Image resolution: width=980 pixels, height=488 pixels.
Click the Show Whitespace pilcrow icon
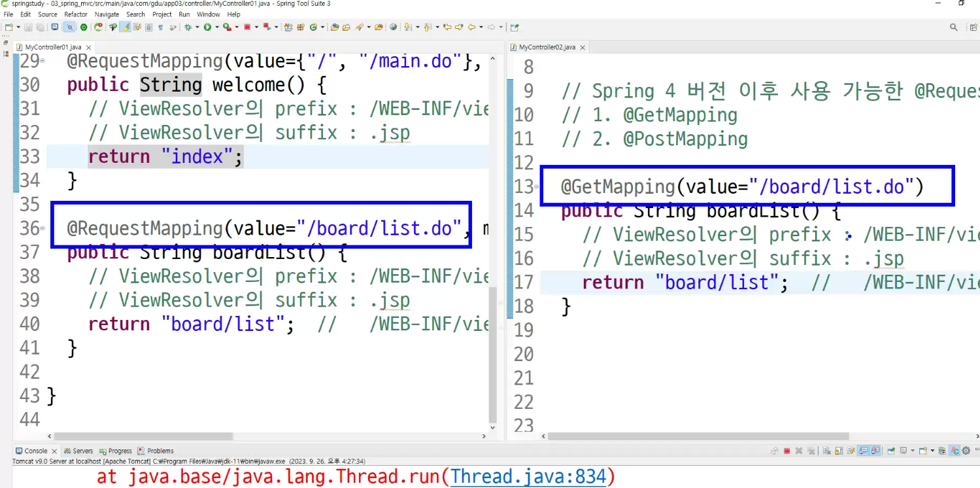tap(160, 27)
